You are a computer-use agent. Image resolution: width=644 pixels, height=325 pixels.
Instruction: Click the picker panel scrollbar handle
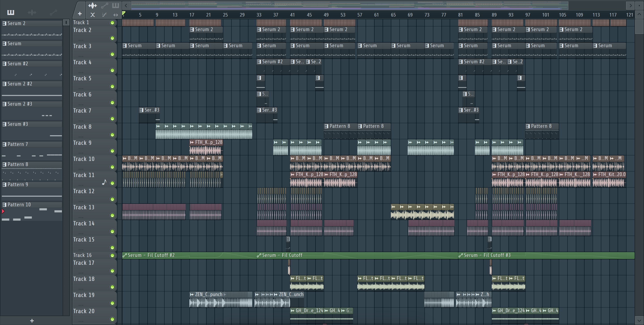tap(66, 23)
